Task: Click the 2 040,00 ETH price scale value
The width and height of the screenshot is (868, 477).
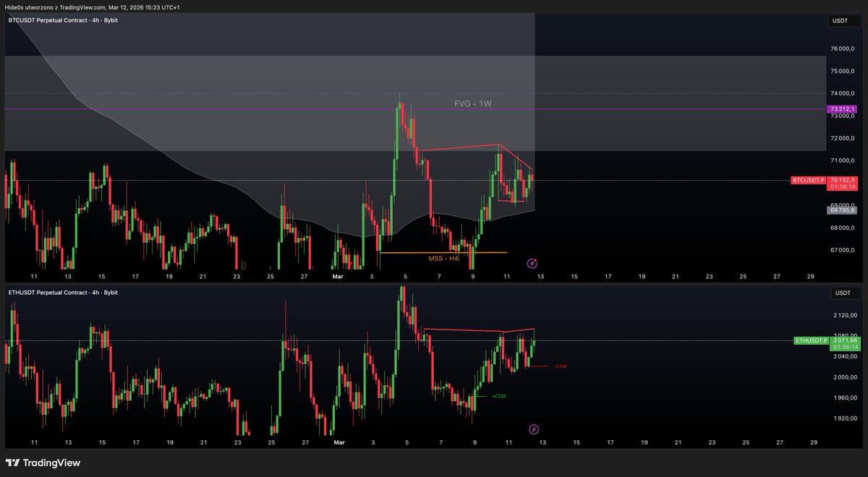Action: click(x=845, y=357)
